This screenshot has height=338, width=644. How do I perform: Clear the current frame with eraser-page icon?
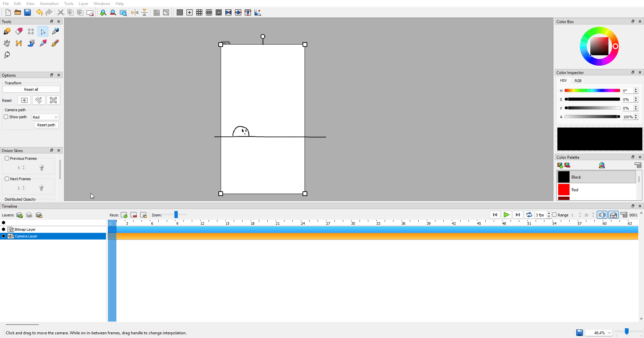[x=90, y=12]
